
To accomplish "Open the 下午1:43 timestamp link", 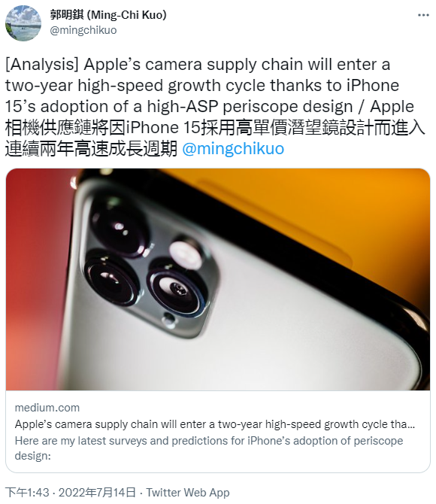I will pyautogui.click(x=27, y=493).
